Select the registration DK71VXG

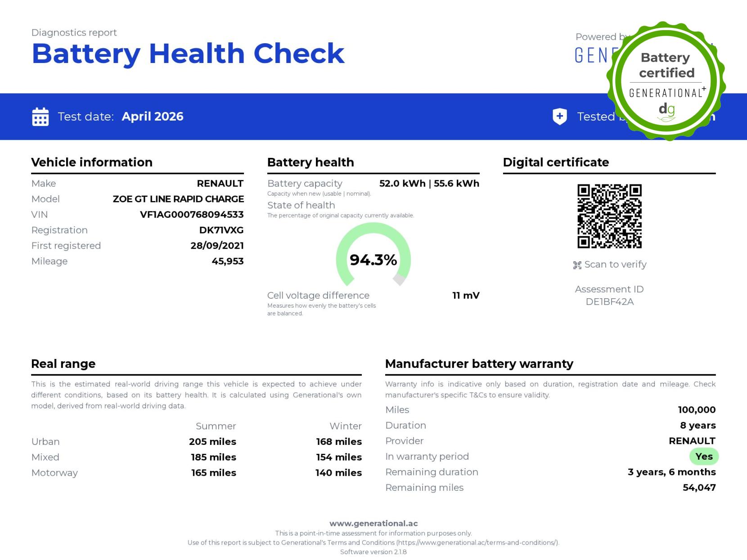click(x=221, y=230)
